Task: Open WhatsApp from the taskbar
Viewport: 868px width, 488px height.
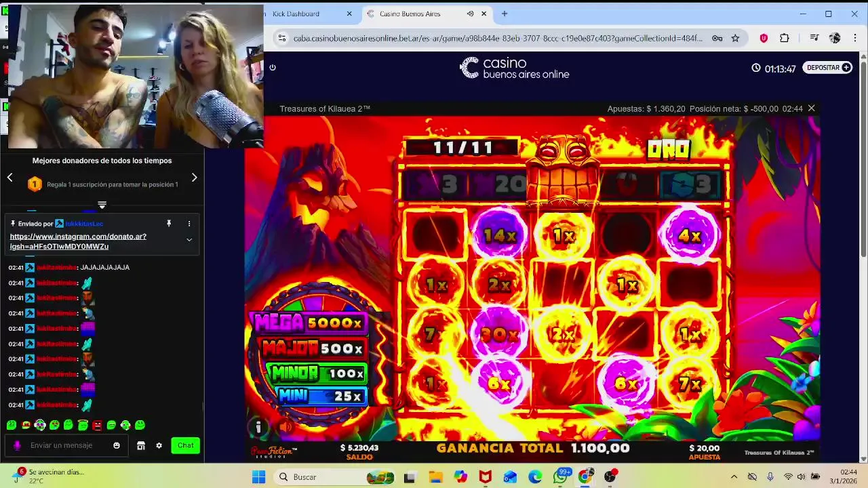Action: pyautogui.click(x=560, y=477)
